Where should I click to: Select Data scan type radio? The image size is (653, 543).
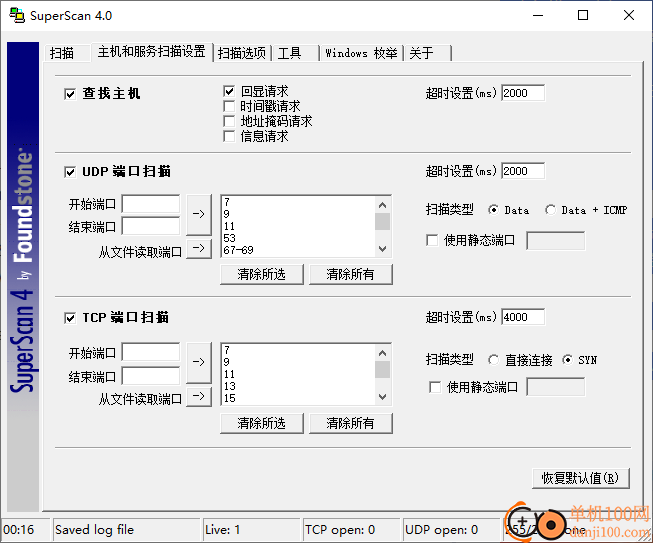493,210
